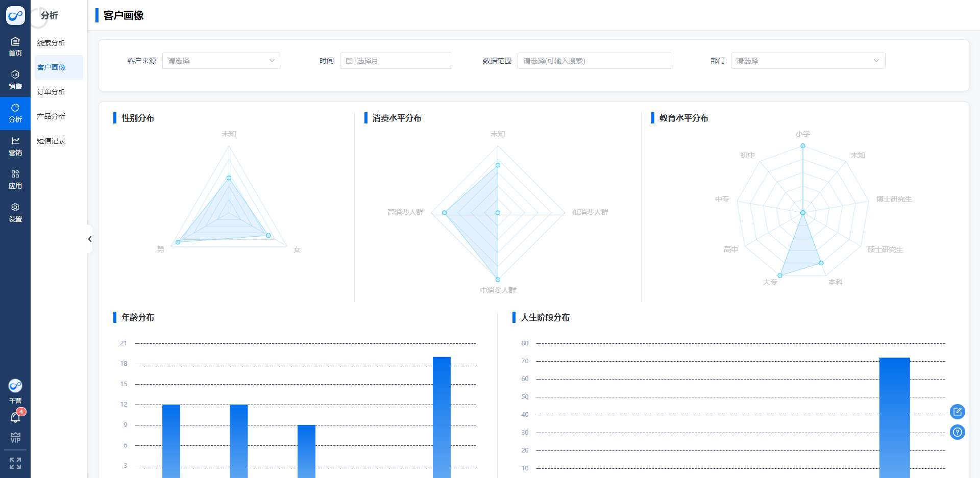980x478 pixels.
Task: Click the floating edit note button
Action: 957,411
